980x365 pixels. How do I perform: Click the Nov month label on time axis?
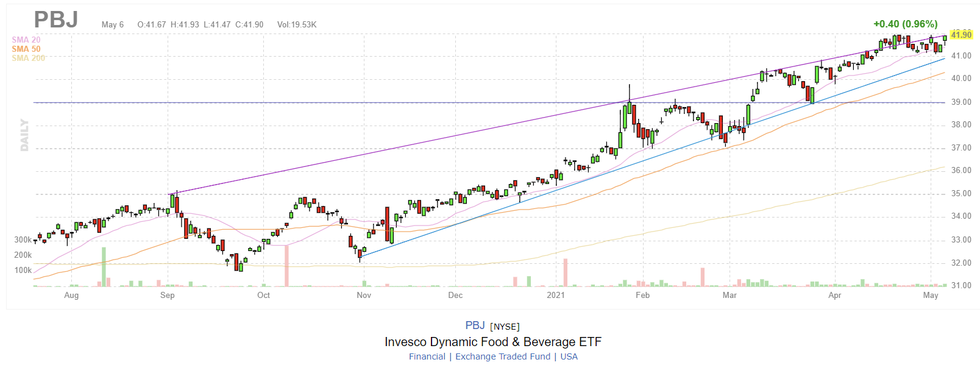pyautogui.click(x=364, y=295)
